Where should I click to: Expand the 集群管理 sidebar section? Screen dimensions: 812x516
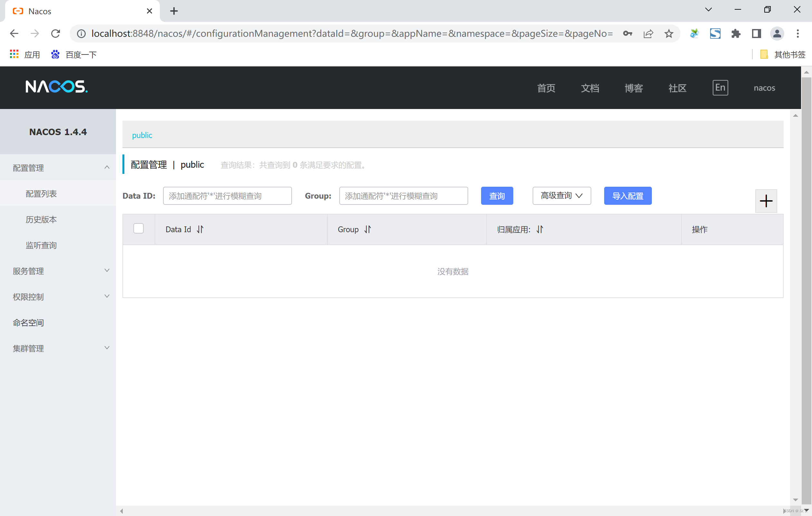[x=58, y=348]
